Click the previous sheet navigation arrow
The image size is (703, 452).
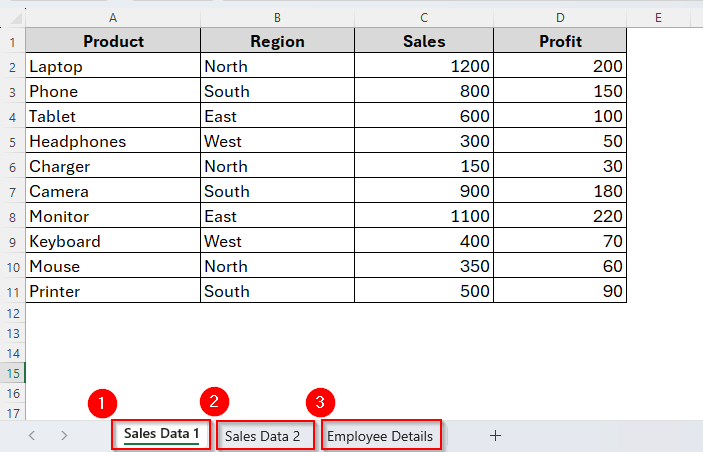click(x=32, y=435)
